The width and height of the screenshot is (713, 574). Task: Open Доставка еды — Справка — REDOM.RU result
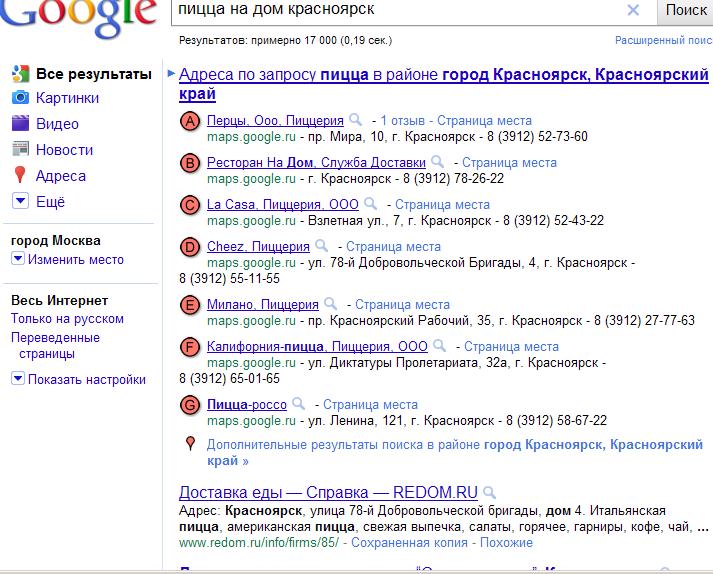point(328,493)
